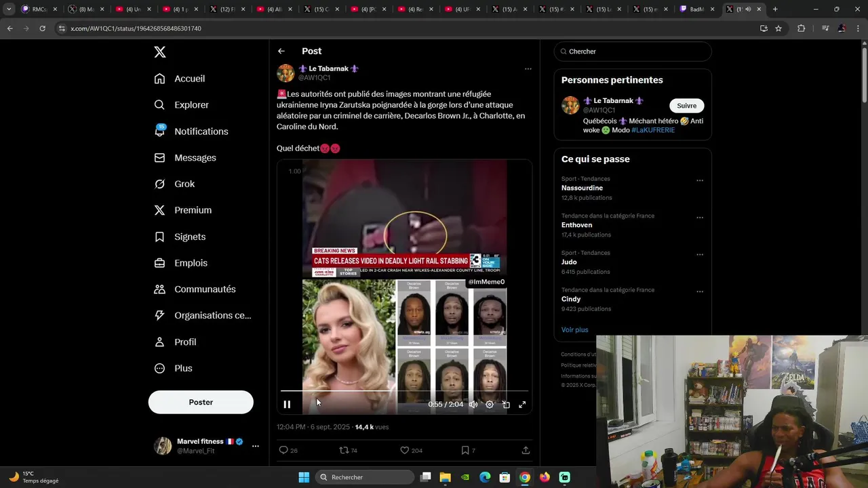
Task: Open Le Tabarnak author name on post
Action: (328, 68)
